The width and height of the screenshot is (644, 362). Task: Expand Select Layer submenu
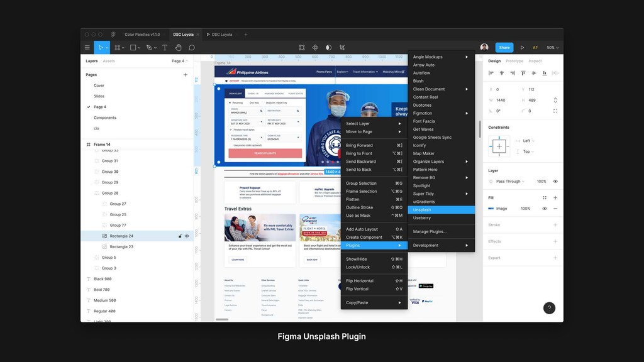(x=374, y=124)
